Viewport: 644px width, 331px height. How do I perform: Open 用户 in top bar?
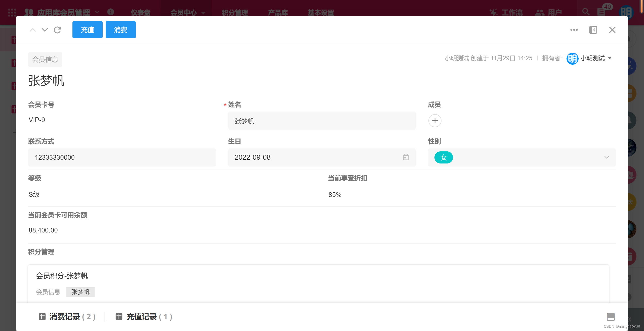[549, 12]
